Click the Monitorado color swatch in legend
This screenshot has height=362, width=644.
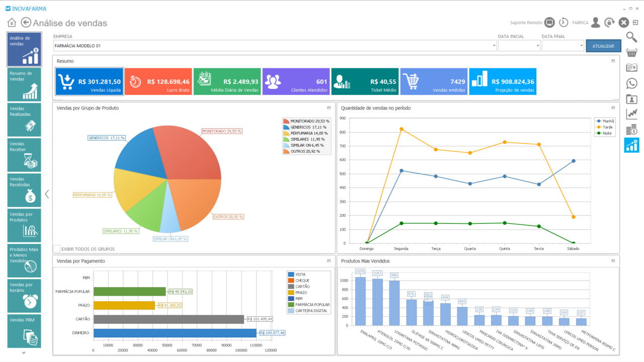286,121
